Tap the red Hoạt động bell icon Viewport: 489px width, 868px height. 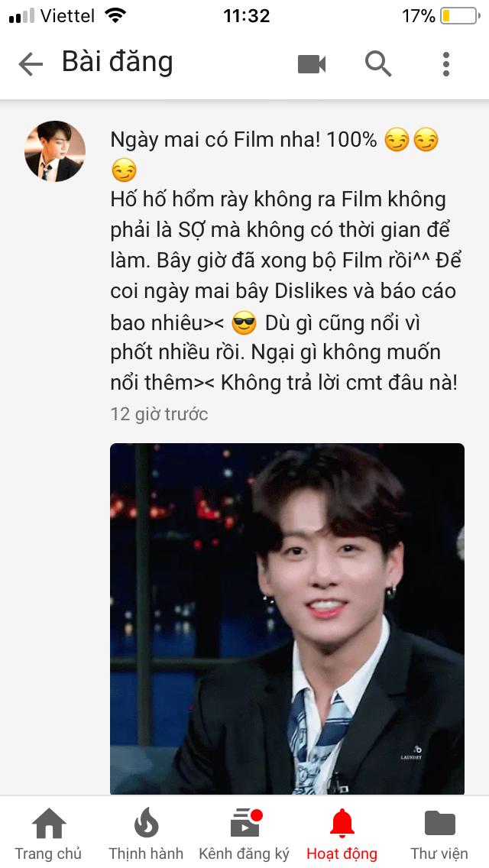pyautogui.click(x=342, y=823)
